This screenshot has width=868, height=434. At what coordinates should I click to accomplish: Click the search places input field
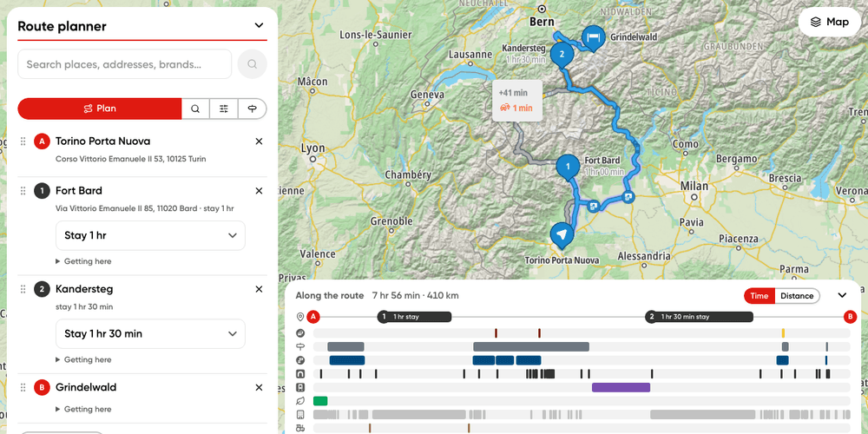point(124,64)
